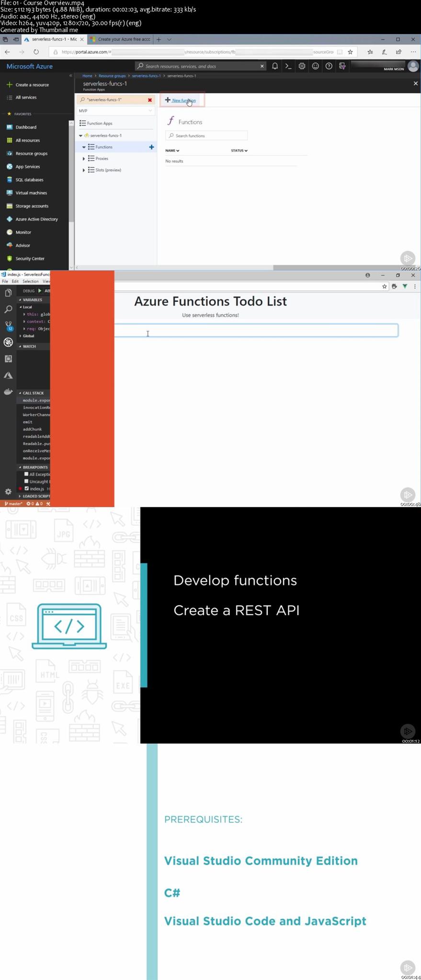Open the Azure extension icon in VS Code

coord(8,375)
